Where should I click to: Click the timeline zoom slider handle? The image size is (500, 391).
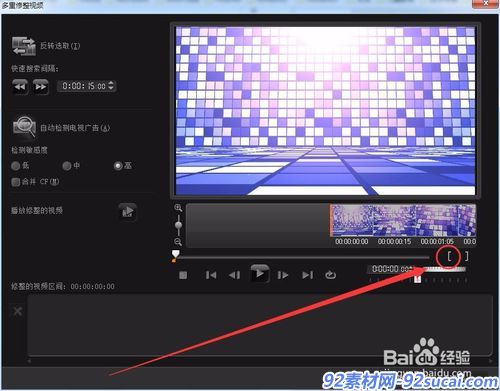coord(179,225)
